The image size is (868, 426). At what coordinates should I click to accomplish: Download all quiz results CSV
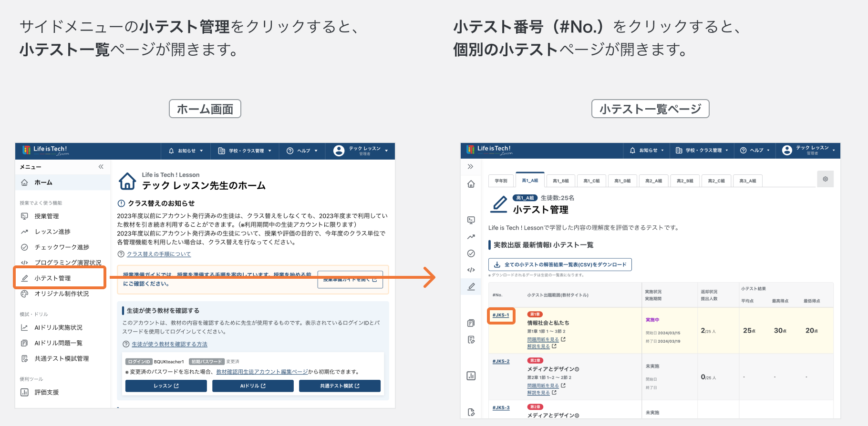560,264
